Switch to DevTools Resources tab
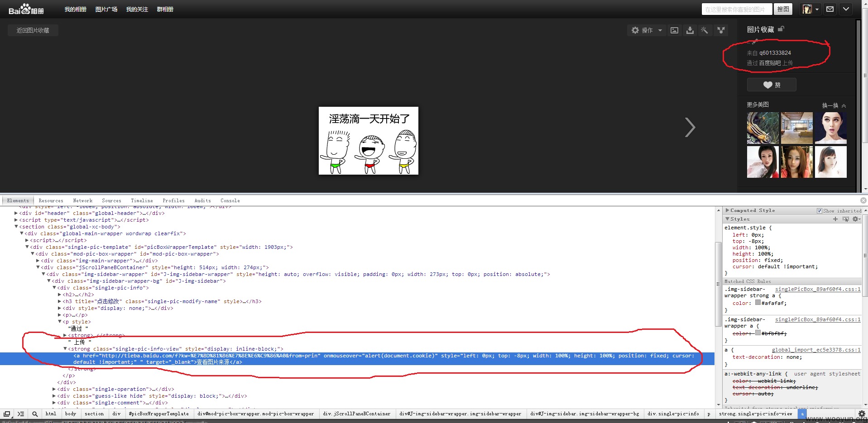868x423 pixels. pos(51,200)
